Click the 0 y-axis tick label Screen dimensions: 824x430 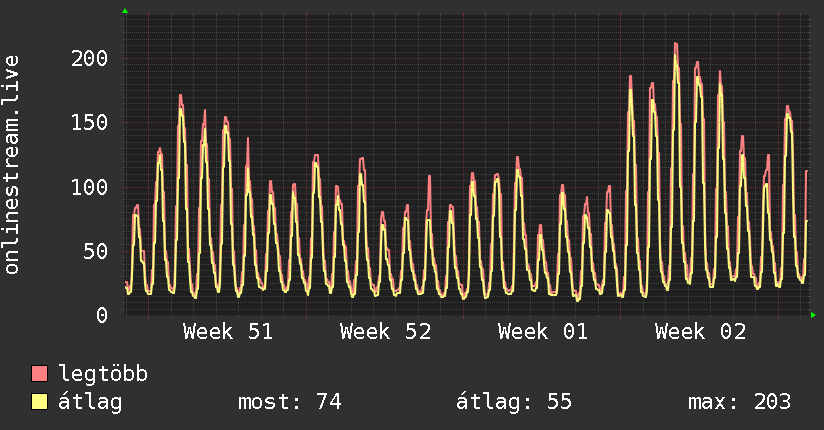coord(102,315)
